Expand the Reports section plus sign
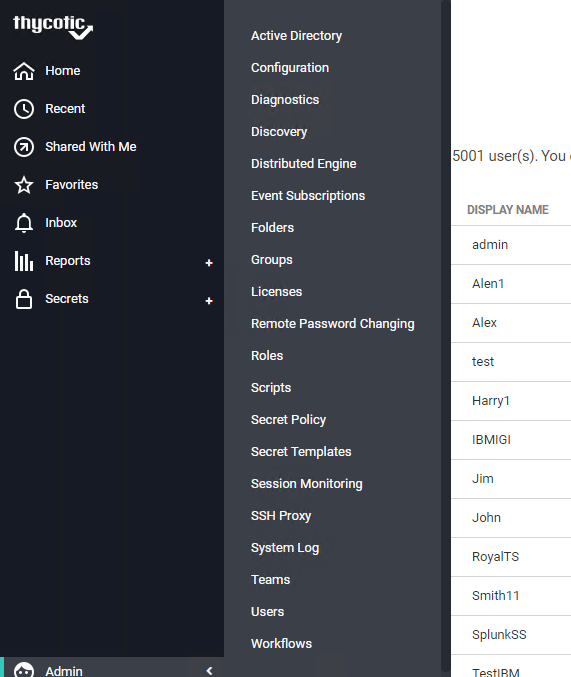Screen dimensions: 571x677 209,263
